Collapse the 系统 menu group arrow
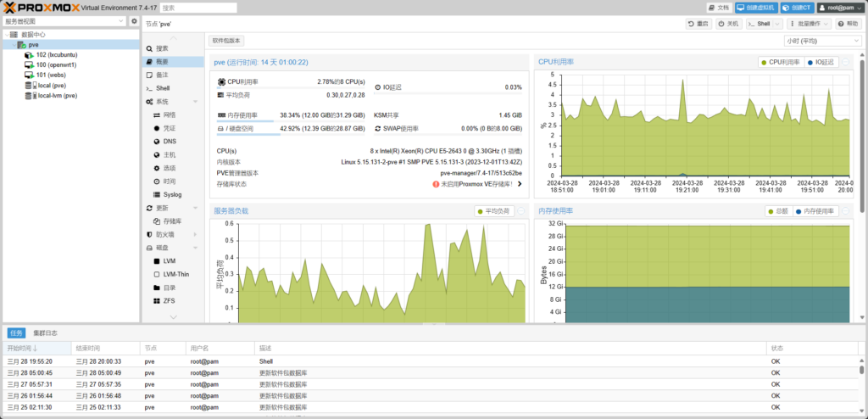 (x=195, y=102)
